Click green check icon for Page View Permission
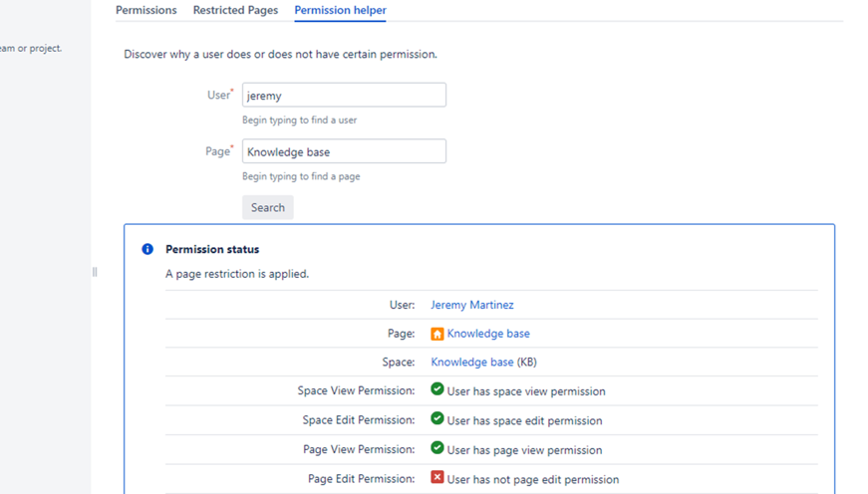 click(x=436, y=448)
